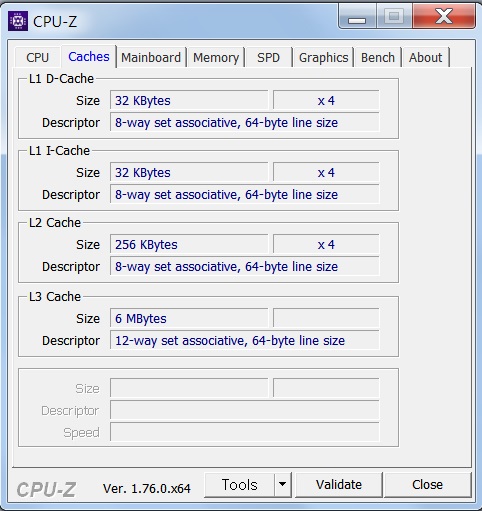Click the disabled Speed field

click(245, 432)
